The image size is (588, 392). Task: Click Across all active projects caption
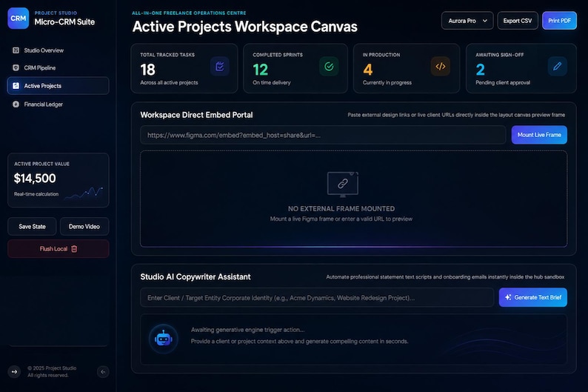point(169,82)
